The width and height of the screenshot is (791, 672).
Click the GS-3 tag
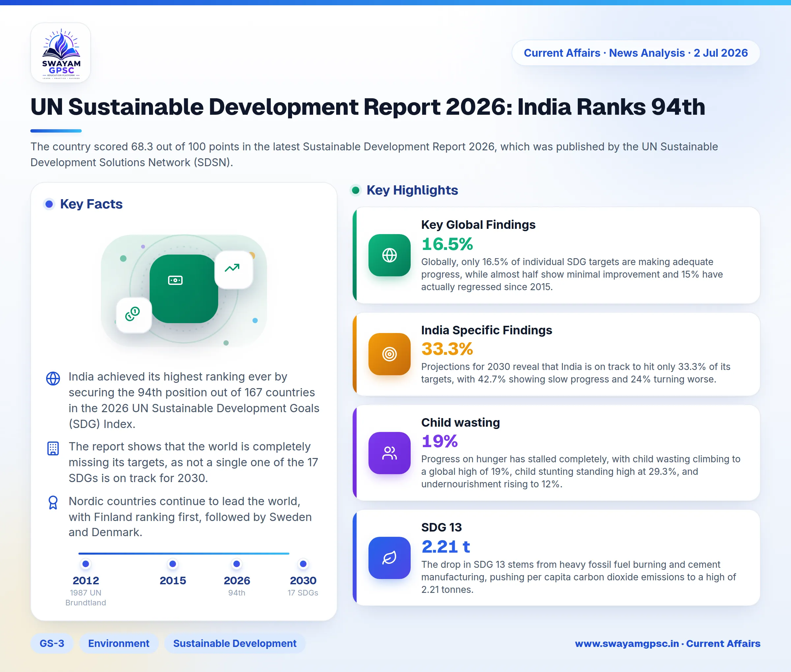click(x=52, y=643)
